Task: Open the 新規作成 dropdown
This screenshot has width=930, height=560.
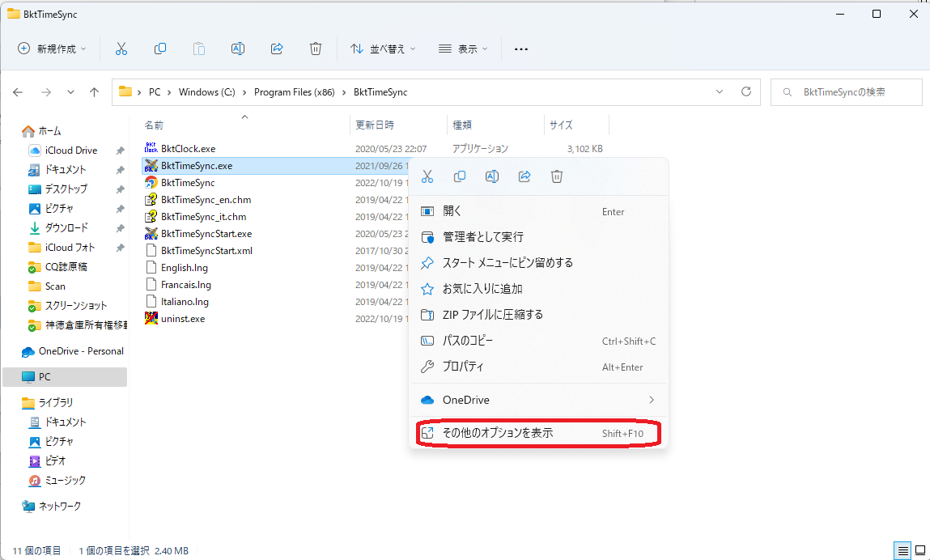Action: (x=52, y=49)
